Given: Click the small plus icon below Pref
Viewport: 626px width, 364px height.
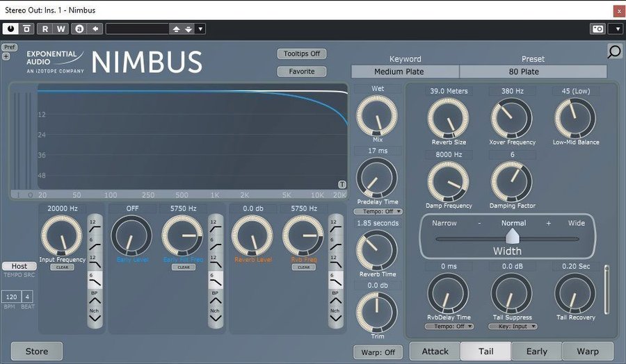Looking at the screenshot, I should pos(6,56).
